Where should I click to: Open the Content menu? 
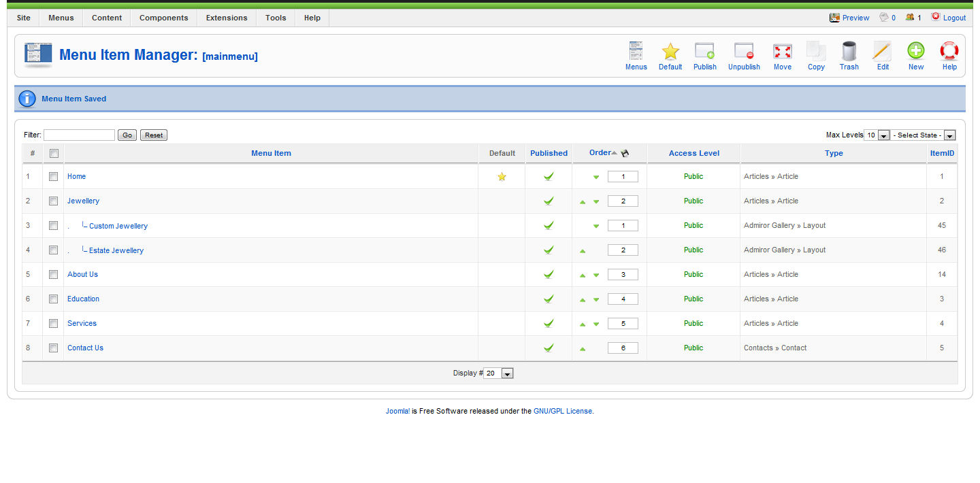coord(107,18)
